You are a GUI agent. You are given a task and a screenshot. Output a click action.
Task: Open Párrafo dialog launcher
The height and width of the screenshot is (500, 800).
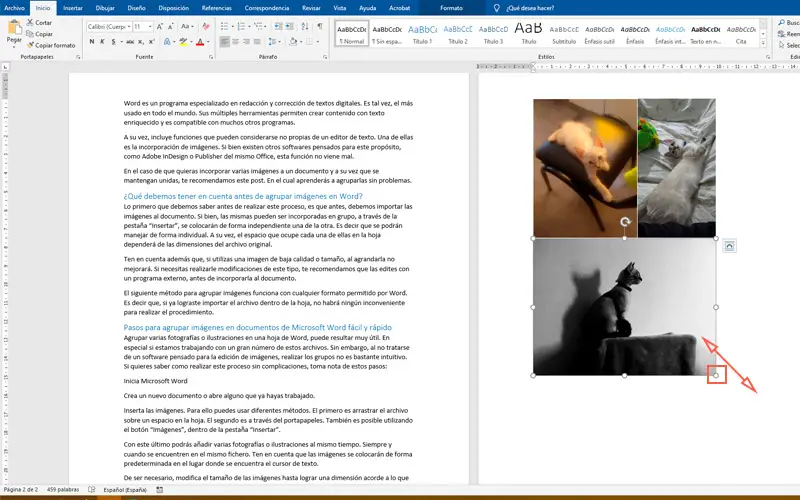(325, 57)
